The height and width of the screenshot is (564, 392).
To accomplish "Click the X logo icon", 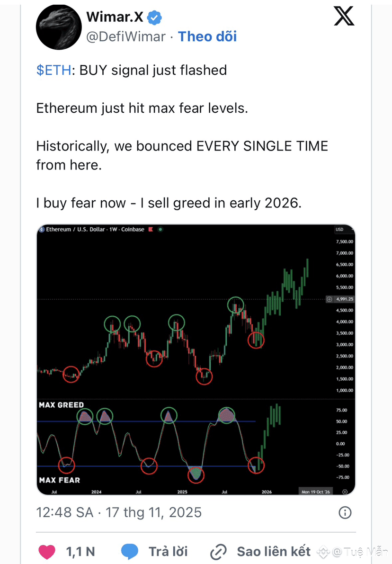I will tap(344, 17).
